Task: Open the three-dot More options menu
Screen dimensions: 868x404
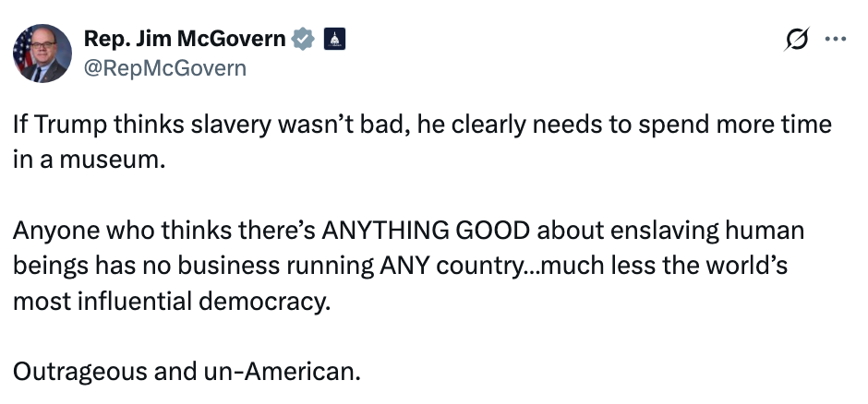Action: (x=835, y=40)
